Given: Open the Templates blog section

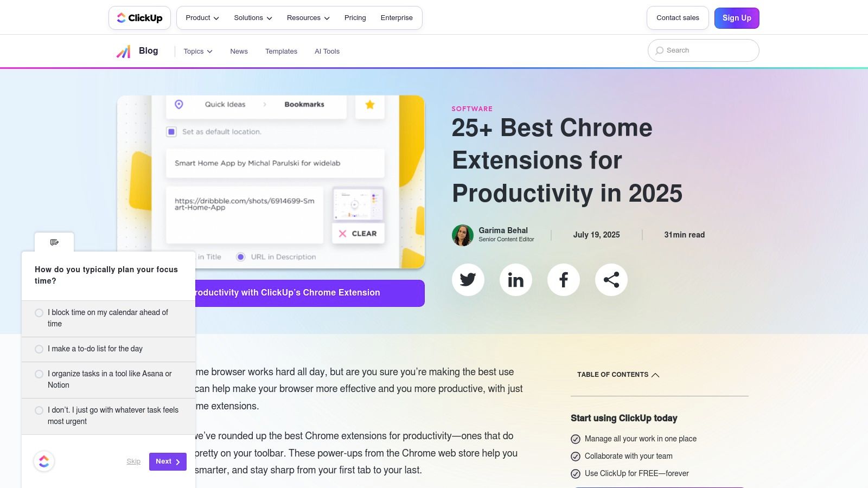Looking at the screenshot, I should pos(281,52).
